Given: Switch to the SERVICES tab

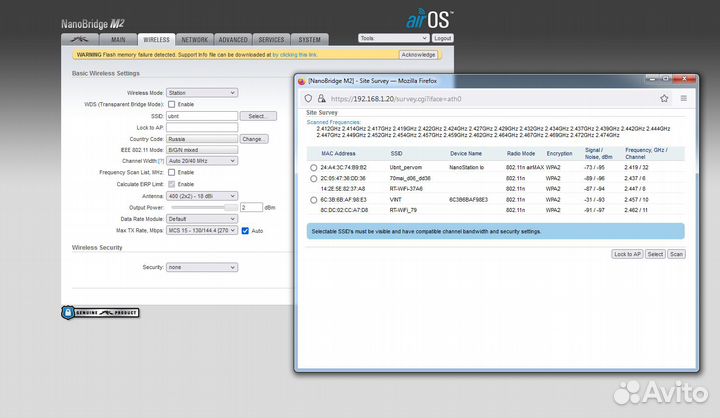Looking at the screenshot, I should [271, 40].
